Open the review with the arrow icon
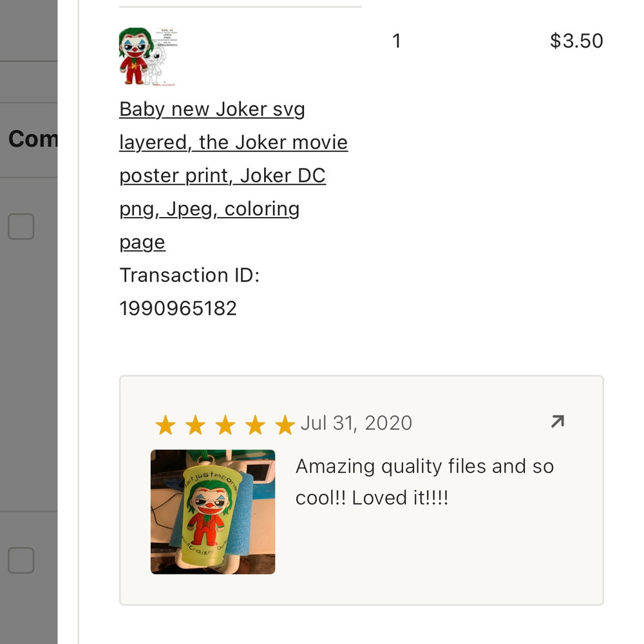The width and height of the screenshot is (644, 644). point(558,422)
